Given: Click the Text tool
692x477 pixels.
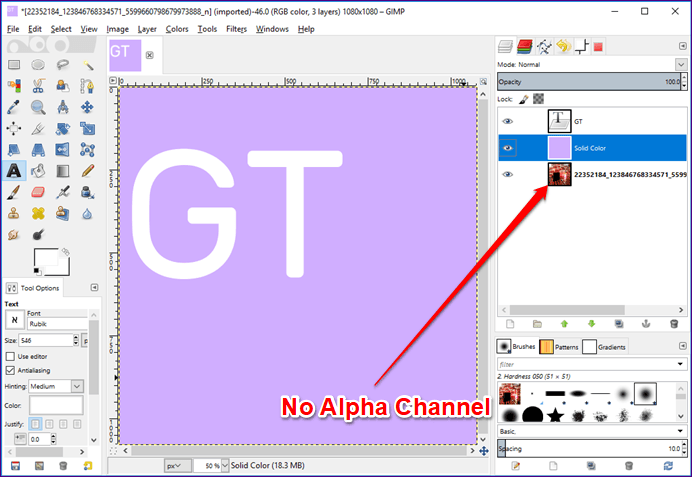Looking at the screenshot, I should (x=14, y=171).
